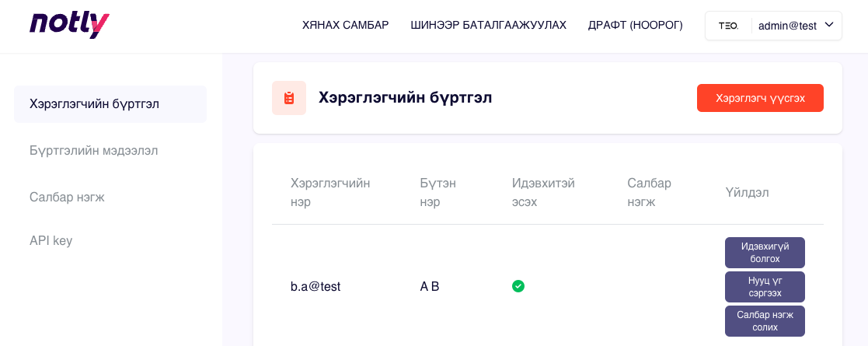Go to ШИНЭЭР БАТАЛГААЖУУЛАХ menu item
Screen dimensions: 868x346
click(x=488, y=26)
